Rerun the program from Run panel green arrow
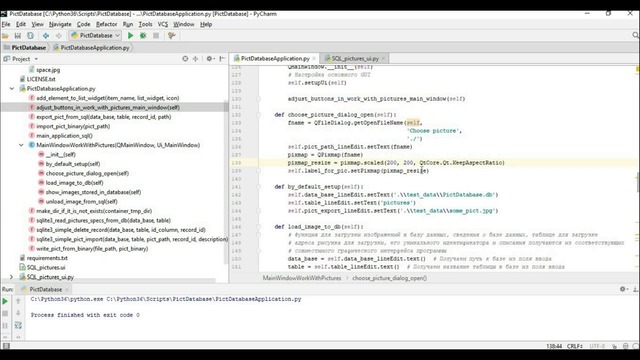The width and height of the screenshot is (640, 360). point(5,301)
